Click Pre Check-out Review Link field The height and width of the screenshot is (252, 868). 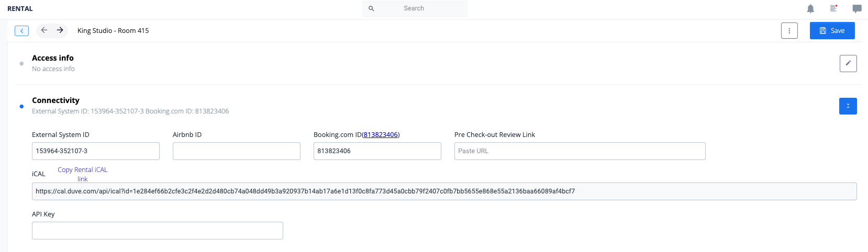click(x=580, y=151)
